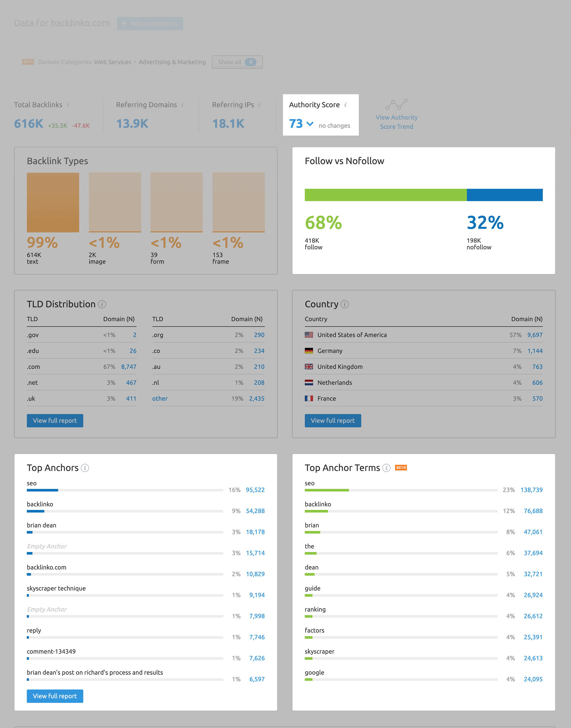Image resolution: width=571 pixels, height=728 pixels.
Task: Expand the TLD Distribution full report
Action: pyautogui.click(x=55, y=421)
